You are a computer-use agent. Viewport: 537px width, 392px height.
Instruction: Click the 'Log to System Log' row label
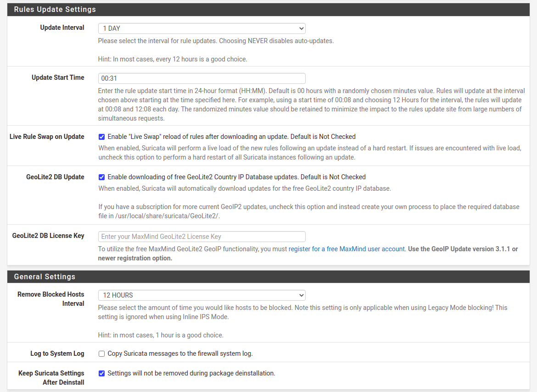point(57,353)
